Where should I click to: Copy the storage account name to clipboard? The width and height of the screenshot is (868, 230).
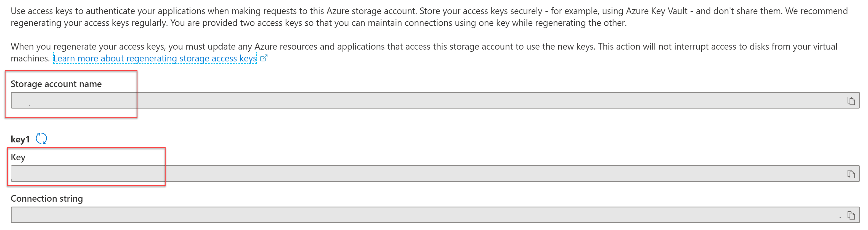coord(851,101)
